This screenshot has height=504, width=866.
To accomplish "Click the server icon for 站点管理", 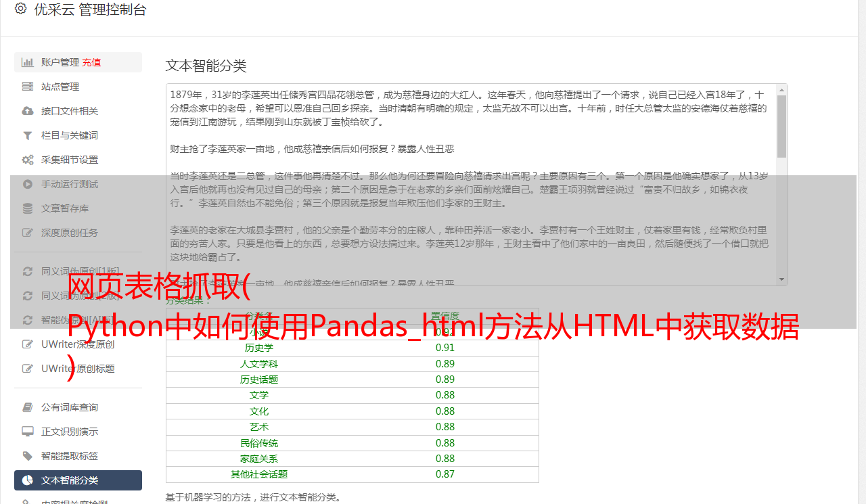I will click(27, 87).
